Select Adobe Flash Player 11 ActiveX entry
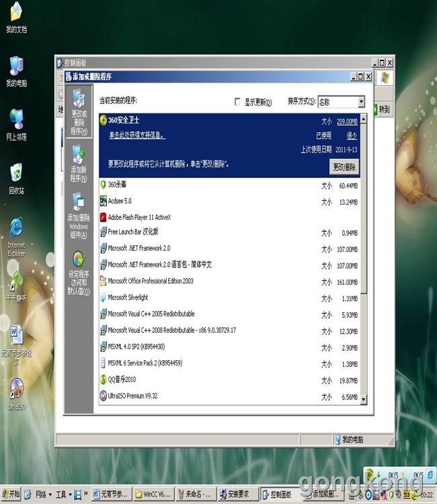 [x=139, y=217]
